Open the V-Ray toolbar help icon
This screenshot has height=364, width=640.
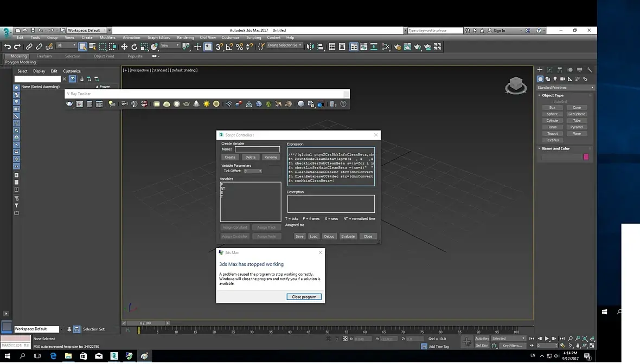[x=343, y=104]
